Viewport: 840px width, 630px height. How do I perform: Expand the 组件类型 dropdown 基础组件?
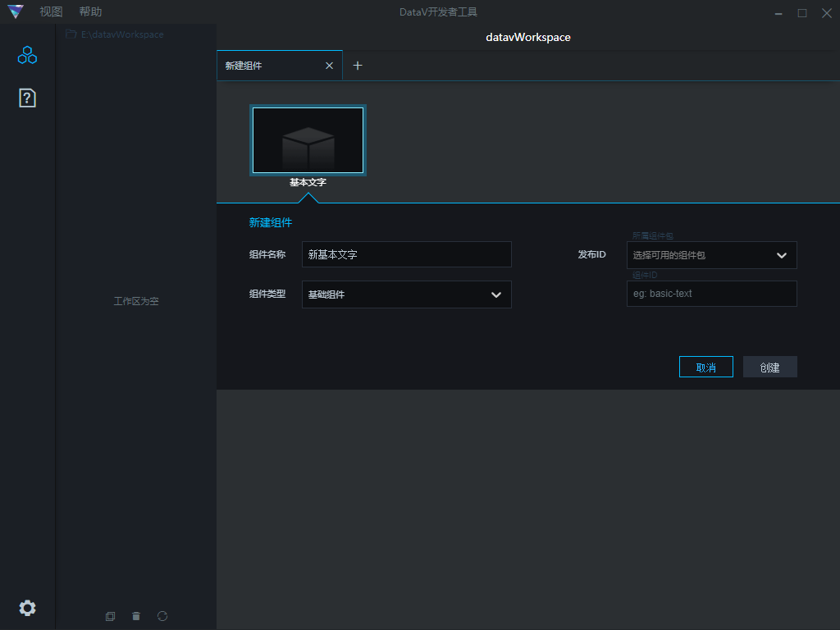pyautogui.click(x=407, y=294)
